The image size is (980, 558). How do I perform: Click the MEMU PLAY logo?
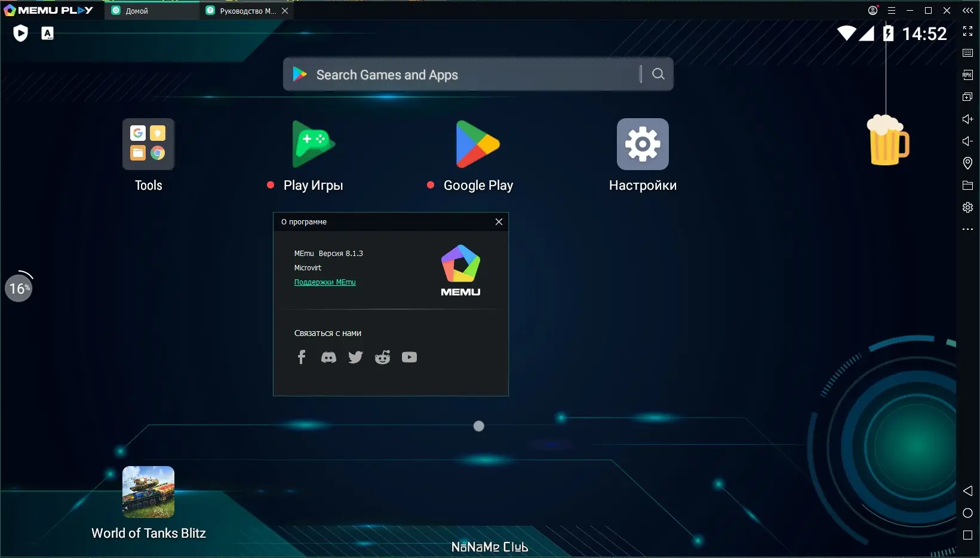[48, 10]
